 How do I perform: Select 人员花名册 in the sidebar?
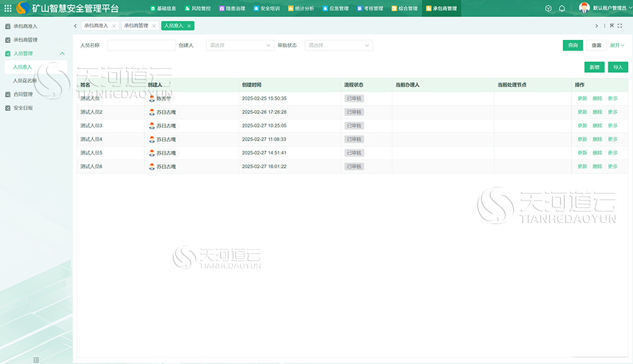(25, 80)
